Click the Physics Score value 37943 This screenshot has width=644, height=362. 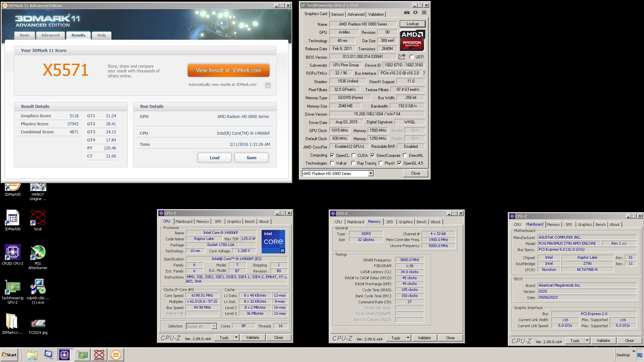73,124
